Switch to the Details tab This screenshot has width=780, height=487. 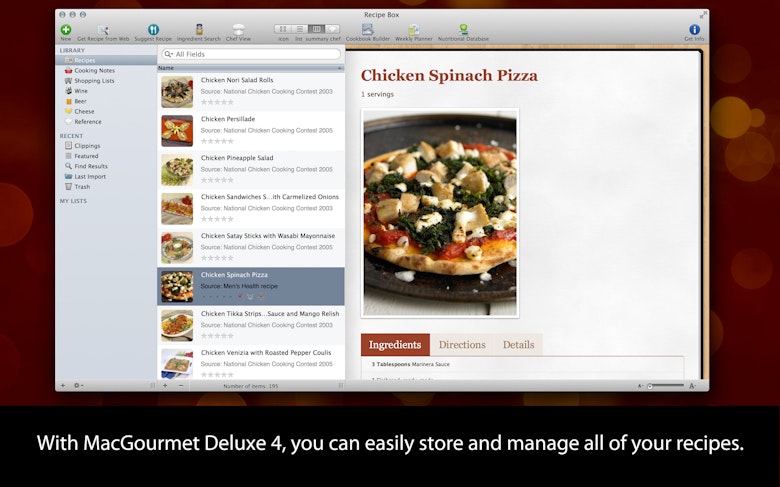coord(518,345)
